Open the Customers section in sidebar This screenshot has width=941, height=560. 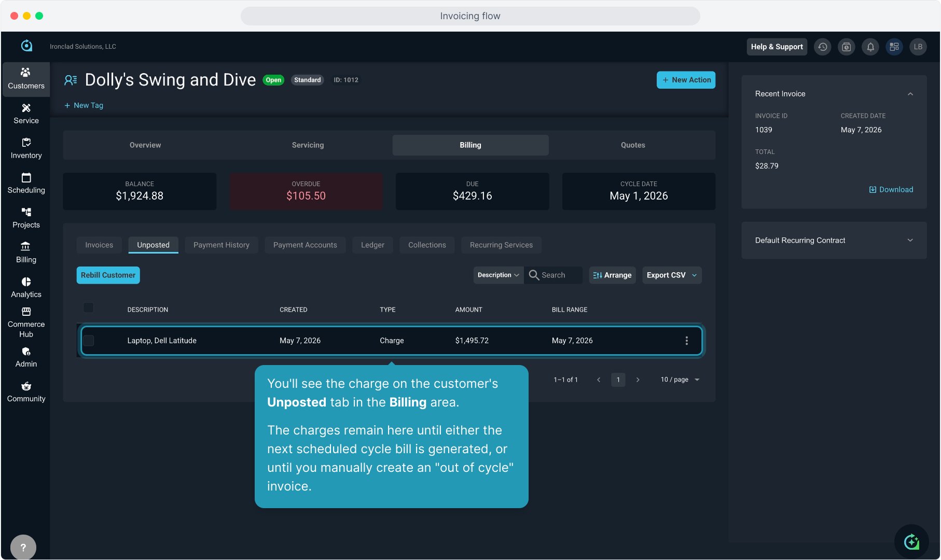[x=26, y=79]
